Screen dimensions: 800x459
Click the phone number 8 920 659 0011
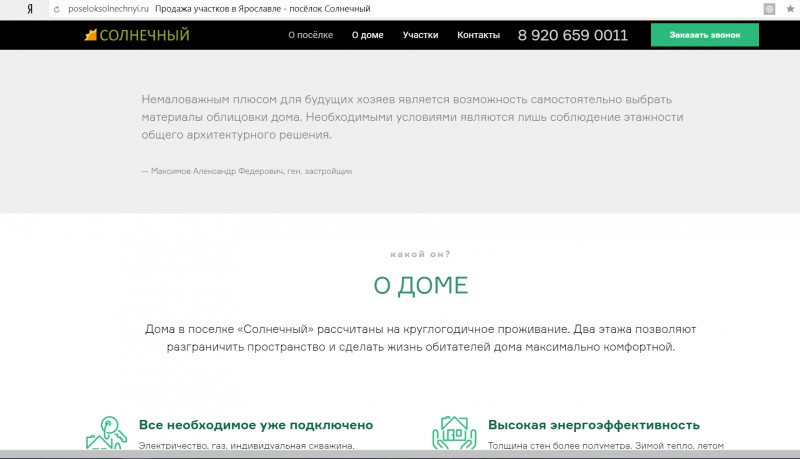(572, 35)
